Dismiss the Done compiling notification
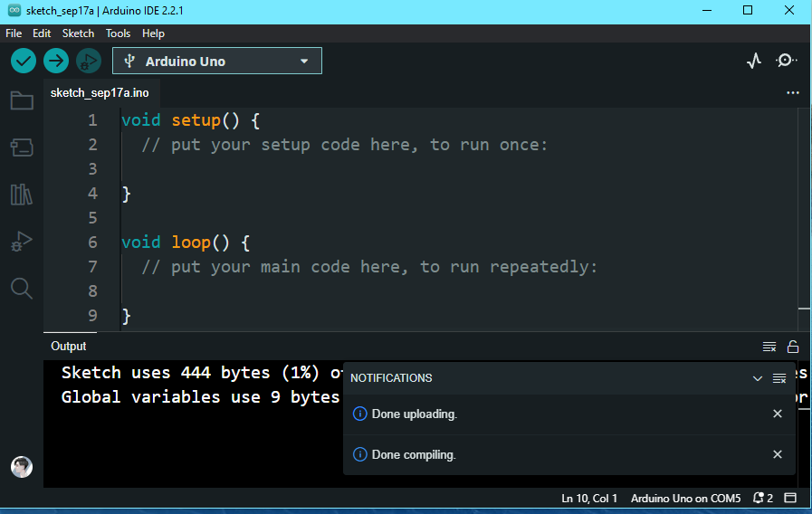The width and height of the screenshot is (812, 514). (778, 454)
